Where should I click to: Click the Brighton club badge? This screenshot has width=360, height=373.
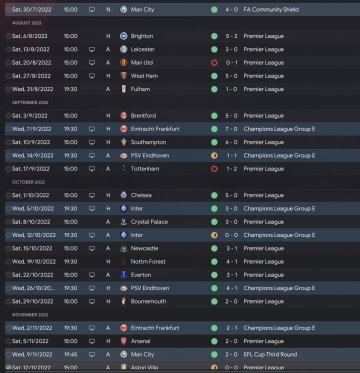pyautogui.click(x=124, y=36)
